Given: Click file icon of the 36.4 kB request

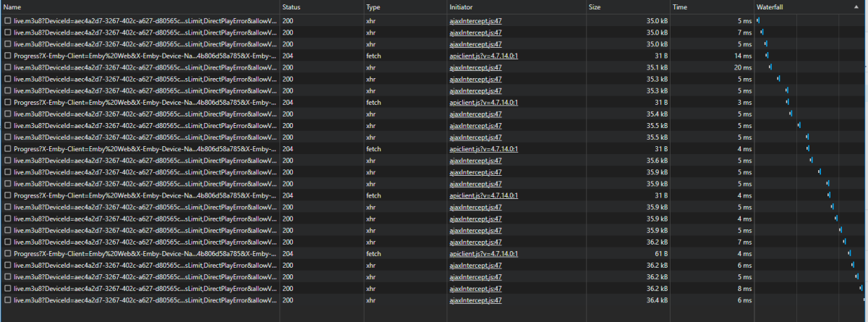Looking at the screenshot, I should pyautogui.click(x=8, y=300).
